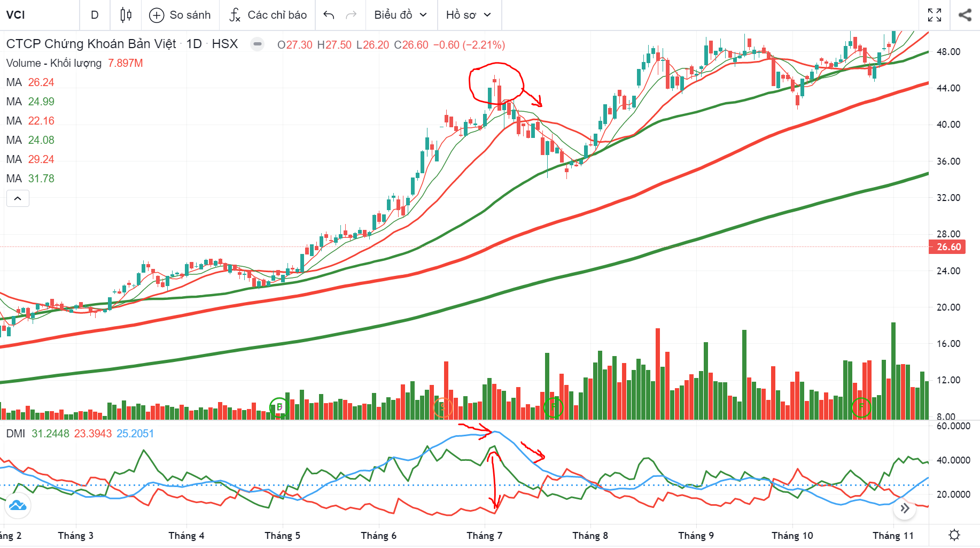The width and height of the screenshot is (980, 548).
Task: Click the volume value 7.897M
Action: pyautogui.click(x=126, y=63)
